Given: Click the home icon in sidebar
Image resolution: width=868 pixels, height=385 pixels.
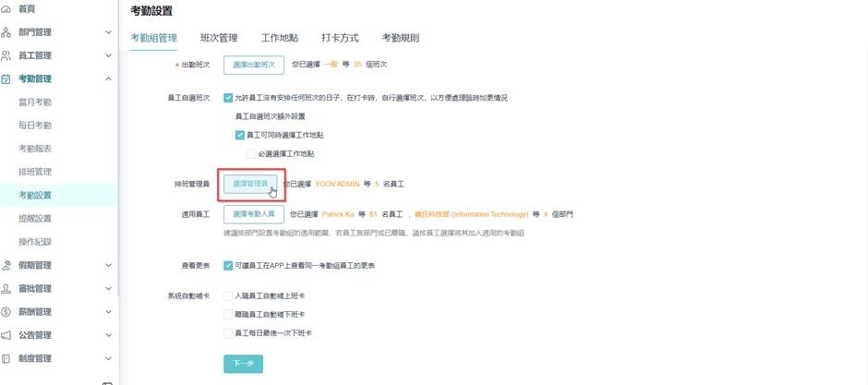Looking at the screenshot, I should click(x=6, y=9).
